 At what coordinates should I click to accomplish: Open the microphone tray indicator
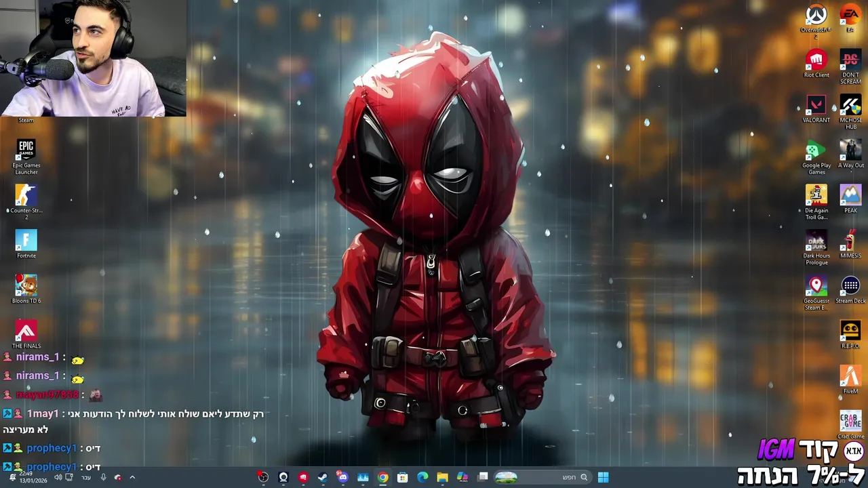[x=103, y=477]
